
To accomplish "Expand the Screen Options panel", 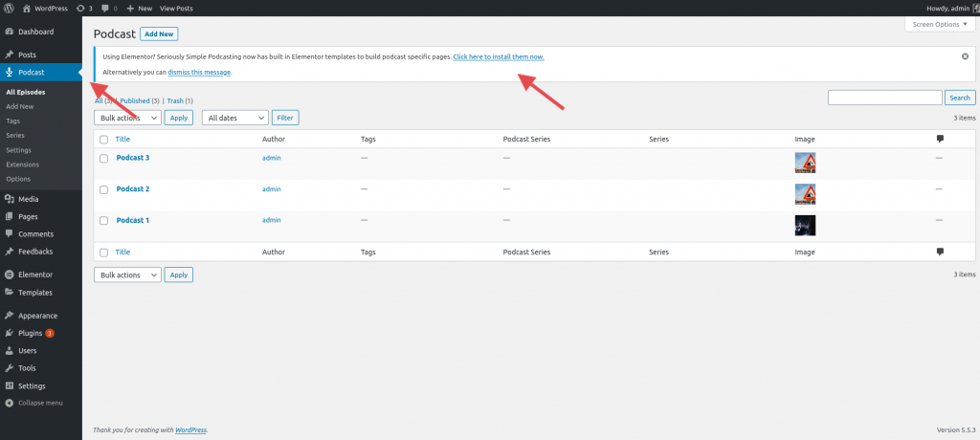I will (x=939, y=24).
